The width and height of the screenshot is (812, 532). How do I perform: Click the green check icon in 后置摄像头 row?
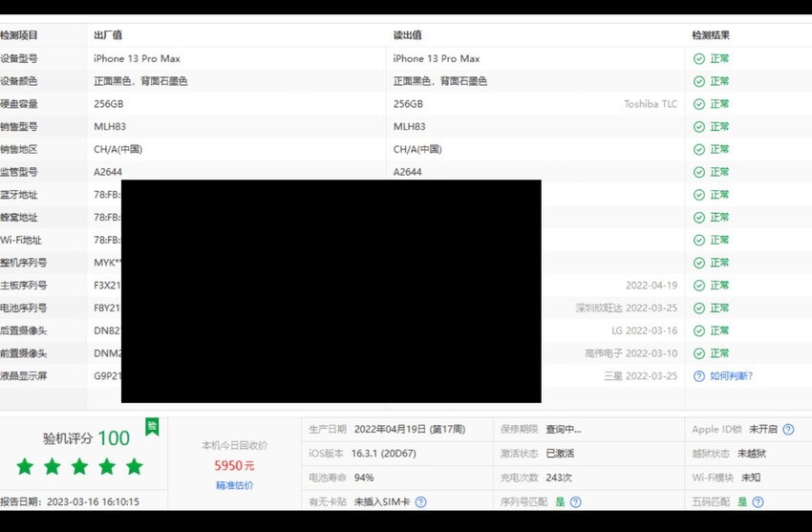pyautogui.click(x=699, y=330)
